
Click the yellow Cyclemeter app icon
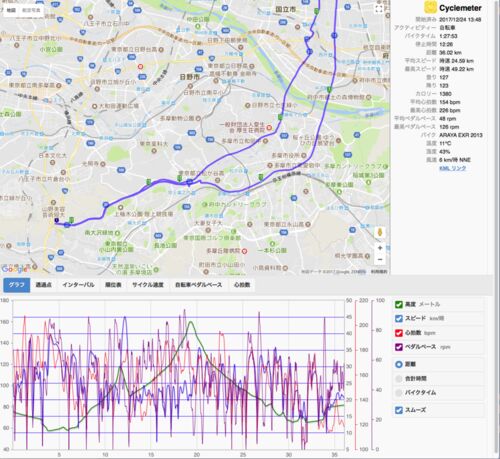[x=430, y=7]
